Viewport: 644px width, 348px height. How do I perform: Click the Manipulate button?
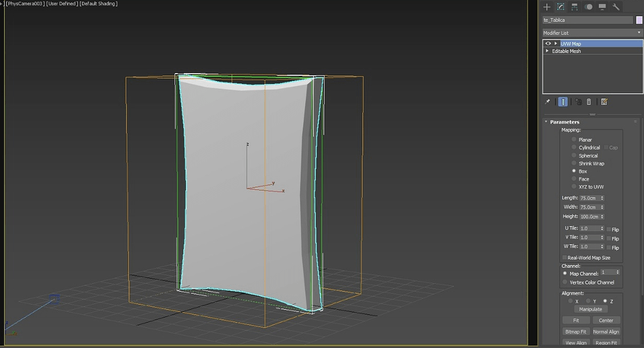coord(591,309)
